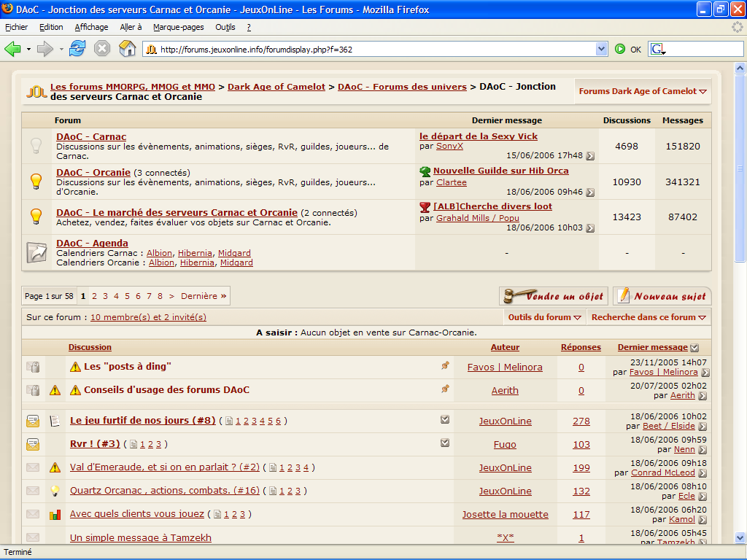
Task: Click the Vendre un objet button
Action: click(x=554, y=296)
